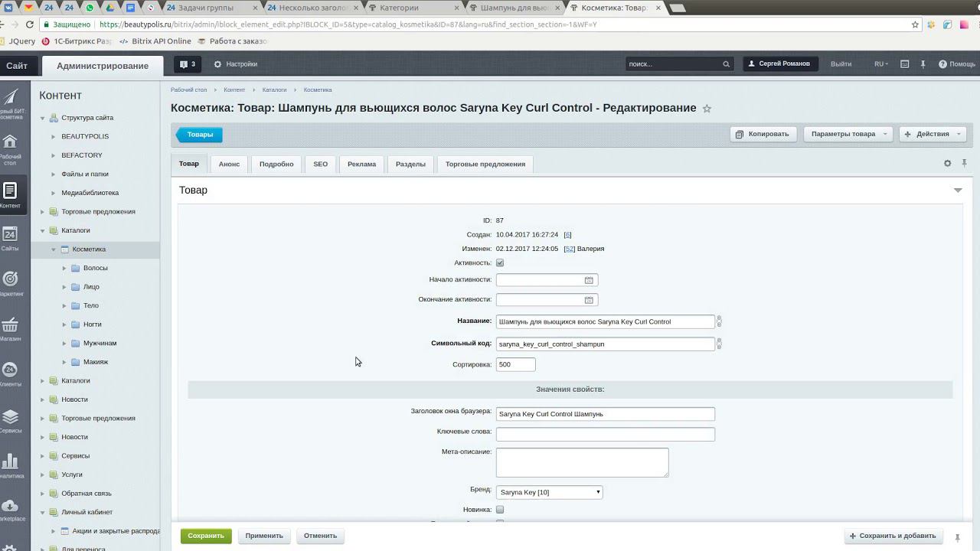The width and height of the screenshot is (980, 551).
Task: Switch to the Анонс tab
Action: tap(229, 164)
